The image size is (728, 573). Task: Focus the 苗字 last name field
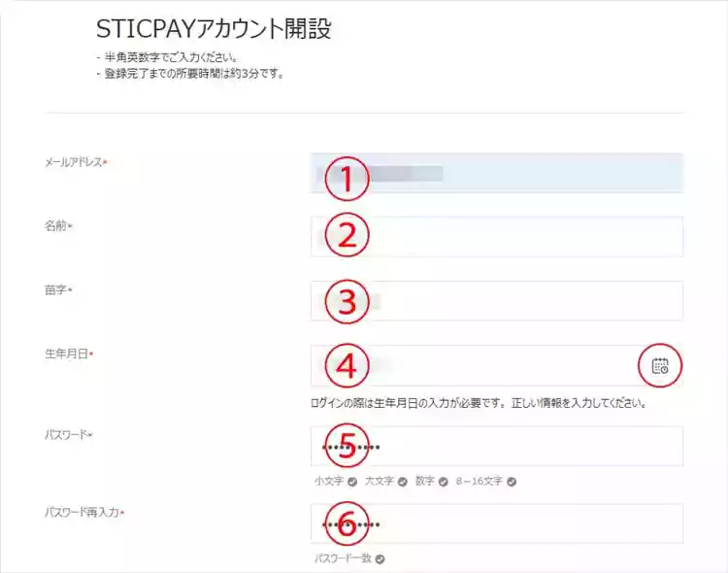tap(497, 301)
